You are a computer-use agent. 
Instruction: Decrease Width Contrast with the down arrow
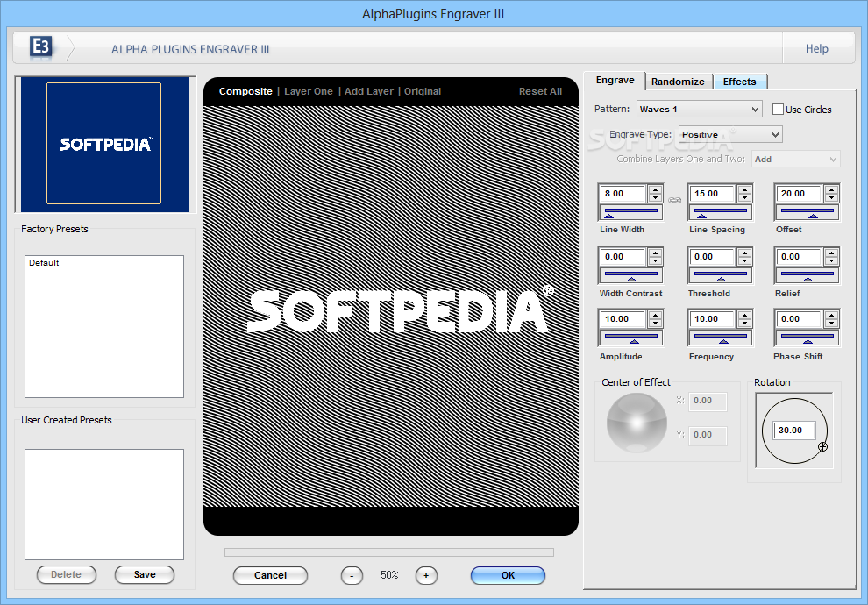tap(656, 260)
